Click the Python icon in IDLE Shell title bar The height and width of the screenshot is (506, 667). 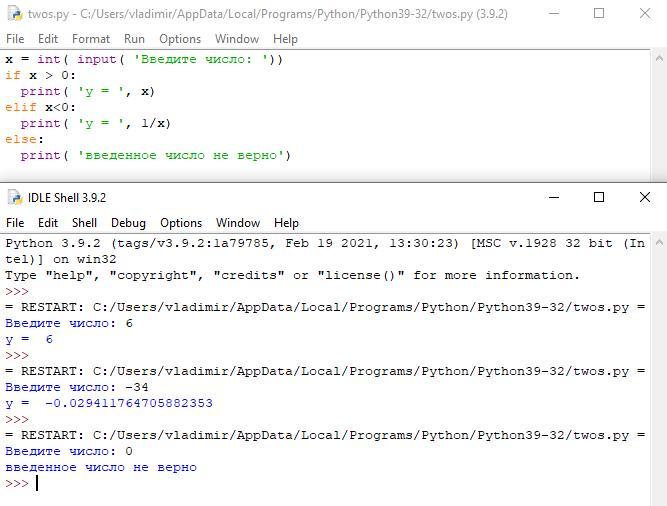click(x=15, y=197)
